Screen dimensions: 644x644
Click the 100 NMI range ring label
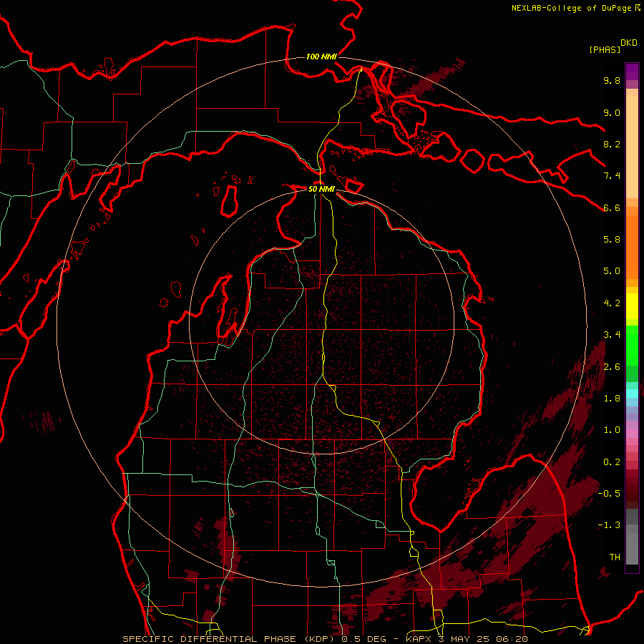tap(321, 57)
